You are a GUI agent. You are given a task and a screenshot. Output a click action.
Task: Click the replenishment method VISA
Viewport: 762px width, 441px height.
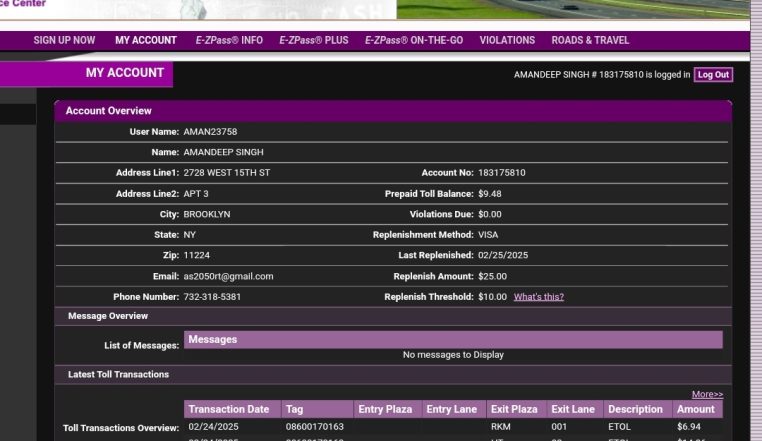[x=488, y=235]
